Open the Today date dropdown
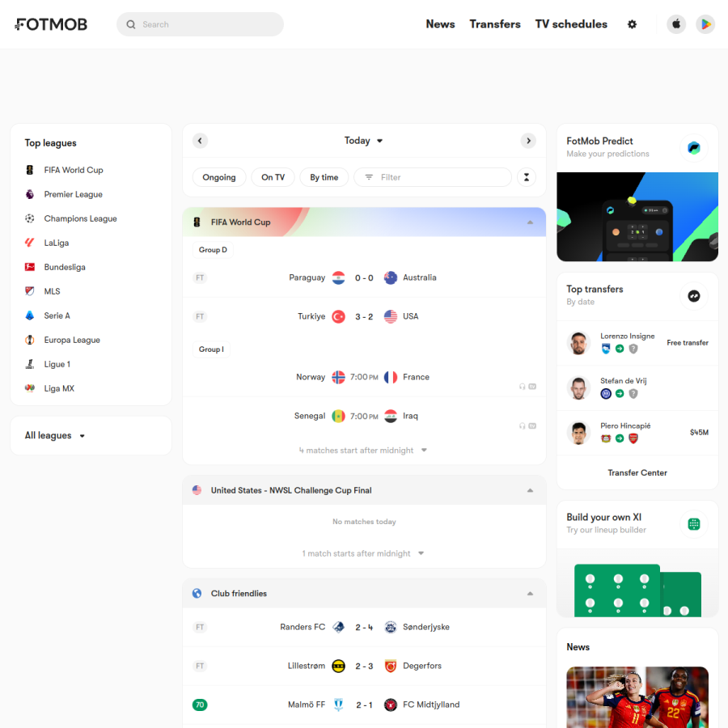 [x=363, y=141]
